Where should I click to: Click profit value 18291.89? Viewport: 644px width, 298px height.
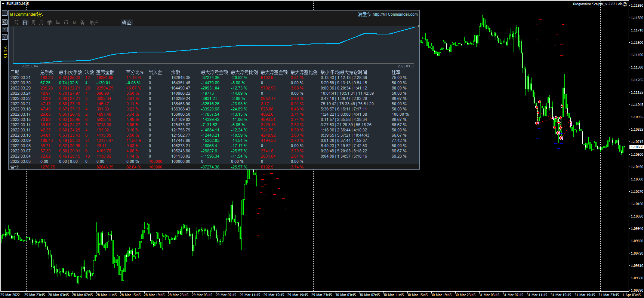[105, 78]
